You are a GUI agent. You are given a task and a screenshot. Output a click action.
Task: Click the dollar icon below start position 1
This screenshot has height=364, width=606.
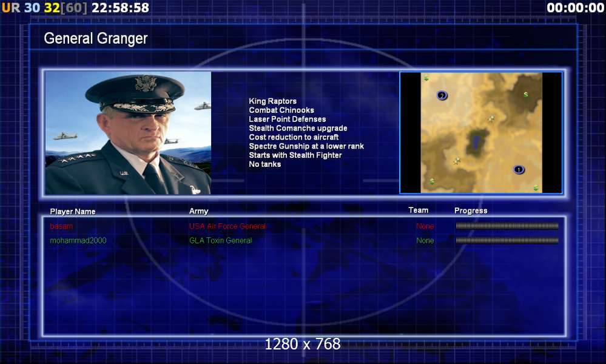pyautogui.click(x=536, y=188)
